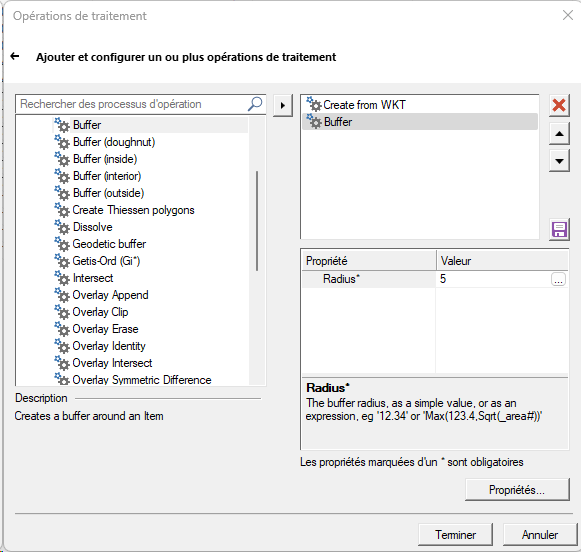Close the Opérations de traitement dialog
This screenshot has width=581, height=552.
point(568,15)
